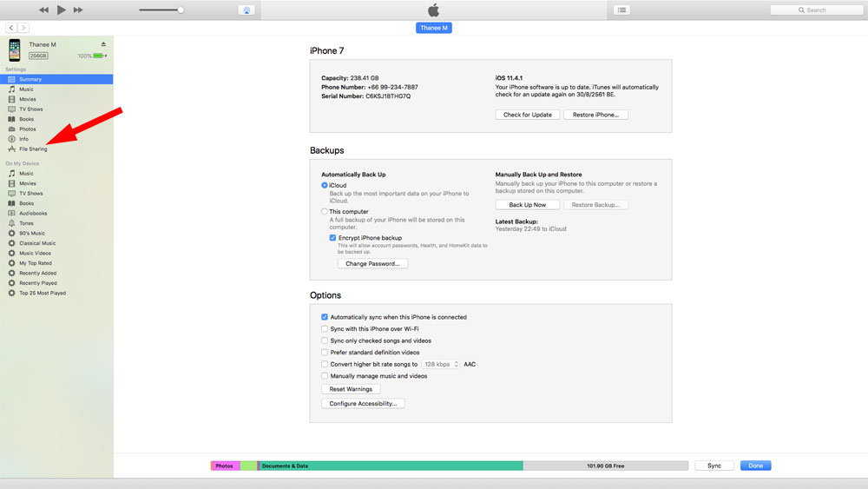
Task: Click the Check for Update button
Action: pos(528,115)
